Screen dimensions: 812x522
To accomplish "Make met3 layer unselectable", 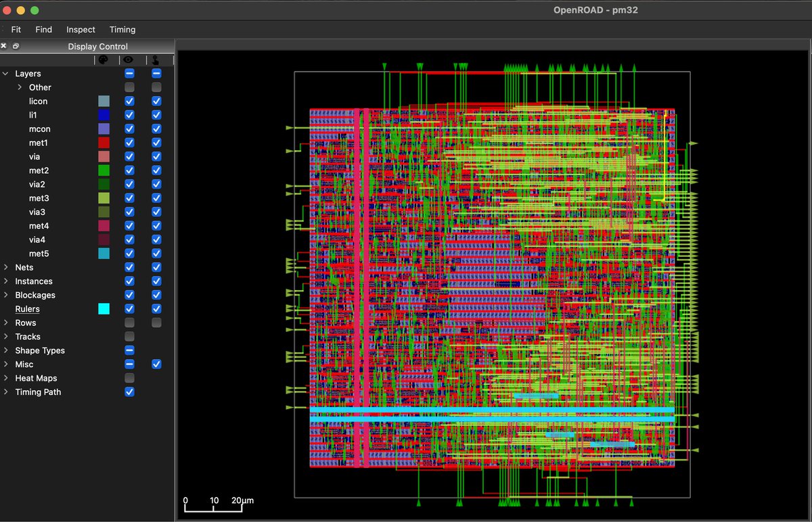I will click(156, 198).
